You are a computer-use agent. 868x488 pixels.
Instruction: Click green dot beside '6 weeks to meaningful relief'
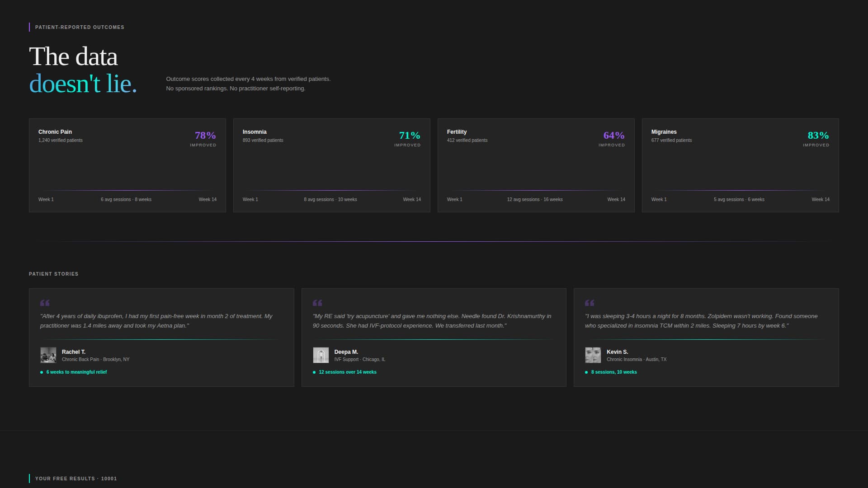tap(42, 372)
